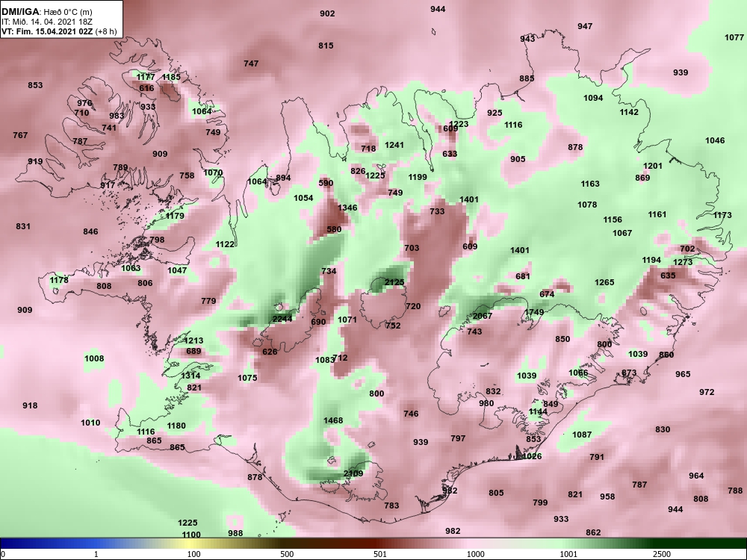
Task: Click the map value 1054
Action: click(303, 198)
